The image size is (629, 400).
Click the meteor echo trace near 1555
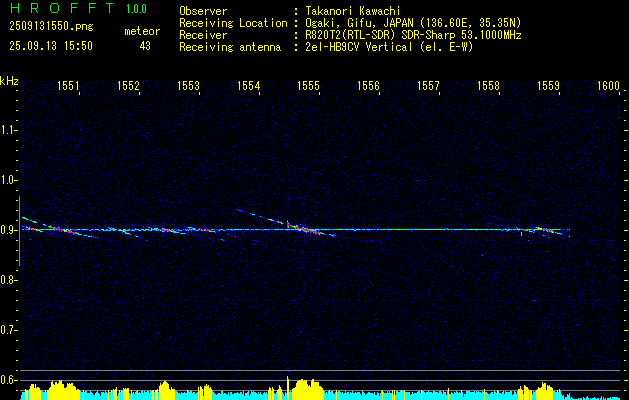[x=307, y=229]
